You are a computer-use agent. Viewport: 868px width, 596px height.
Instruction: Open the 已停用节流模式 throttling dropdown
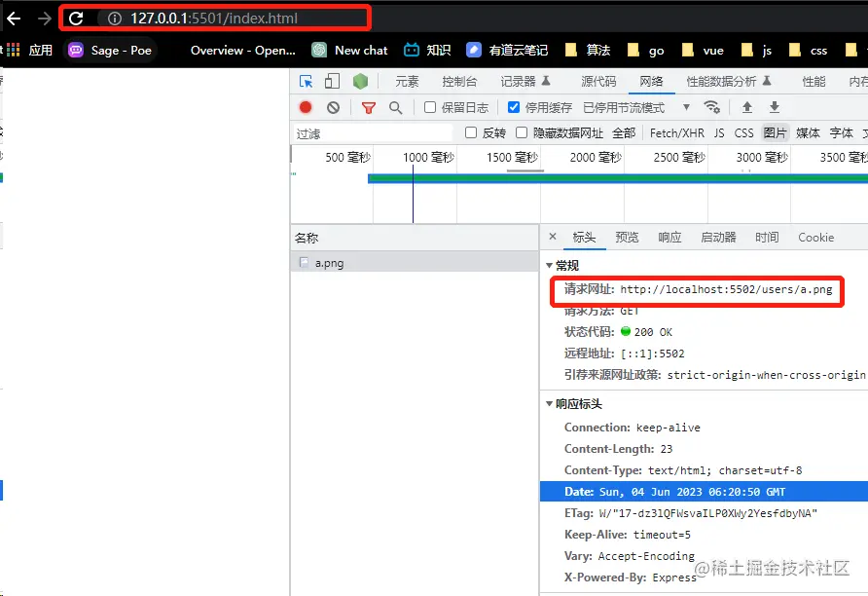tap(636, 107)
